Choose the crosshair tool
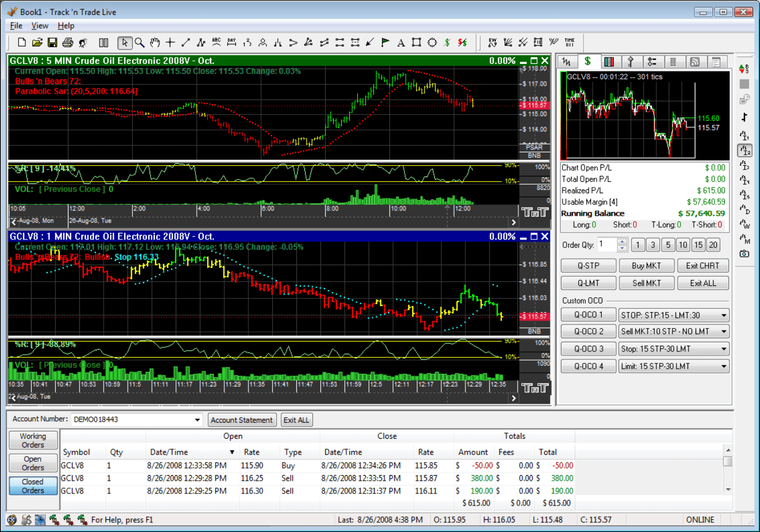 coord(170,43)
